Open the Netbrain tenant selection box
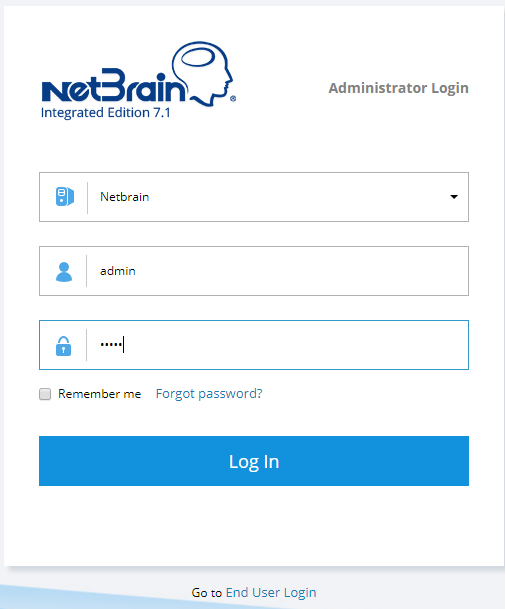 click(254, 197)
